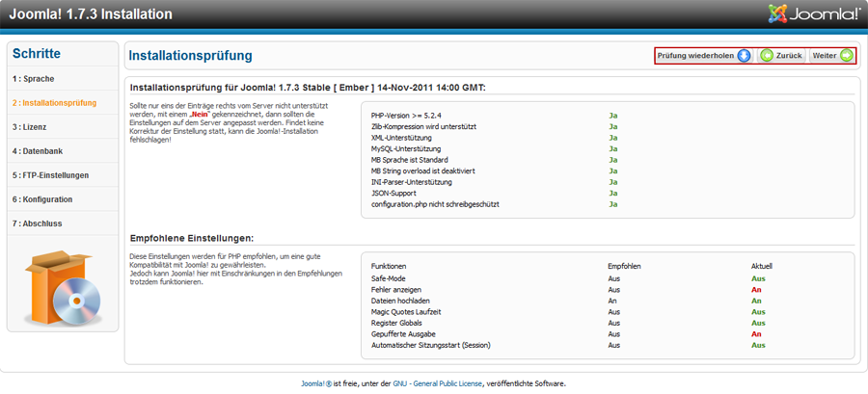The width and height of the screenshot is (868, 394).
Task: Open the Joomla! link in the footer
Action: pos(316,383)
